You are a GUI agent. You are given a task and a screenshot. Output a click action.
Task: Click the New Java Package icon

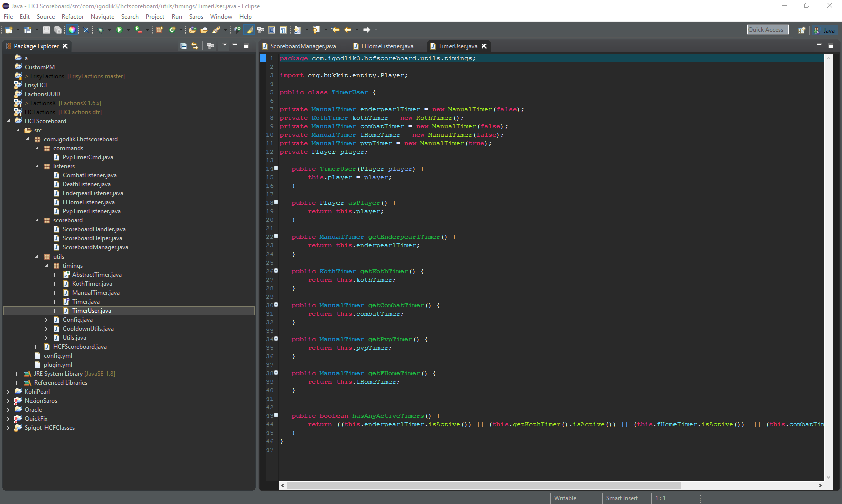click(160, 30)
